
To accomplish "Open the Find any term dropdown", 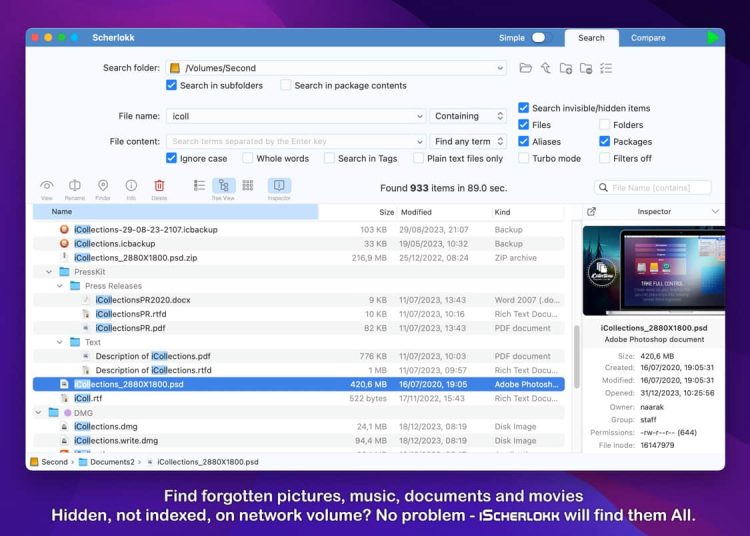I will [469, 142].
